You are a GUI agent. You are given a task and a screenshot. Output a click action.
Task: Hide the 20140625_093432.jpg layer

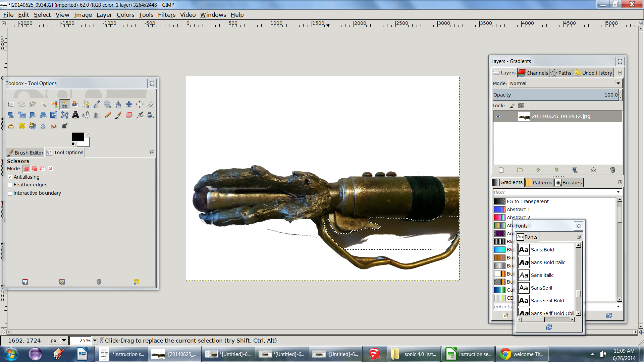[x=498, y=116]
